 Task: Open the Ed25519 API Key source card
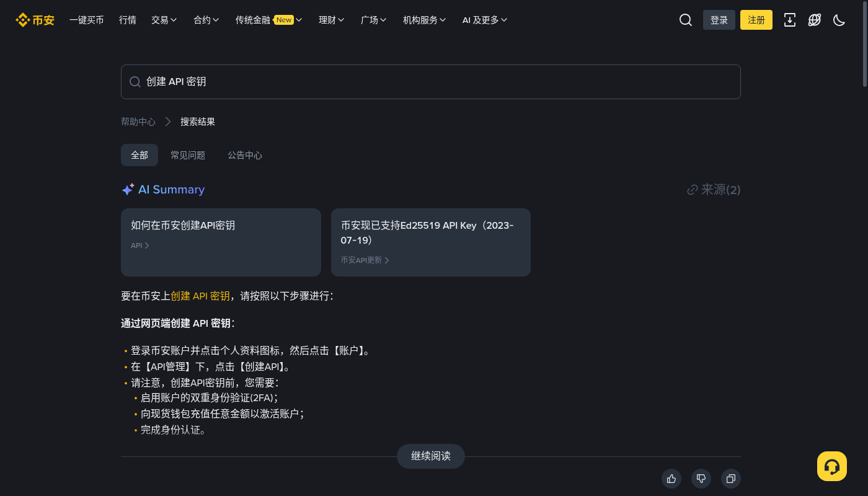(431, 242)
